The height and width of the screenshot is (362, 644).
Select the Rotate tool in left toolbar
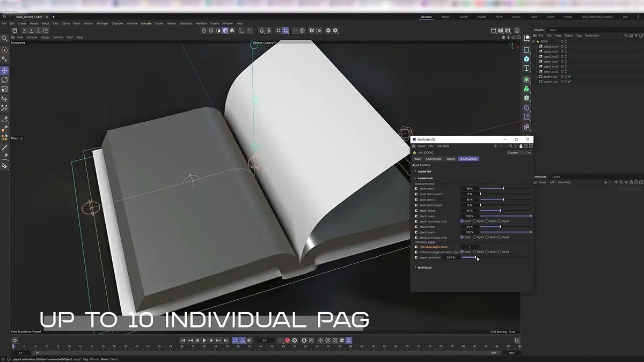(x=4, y=79)
